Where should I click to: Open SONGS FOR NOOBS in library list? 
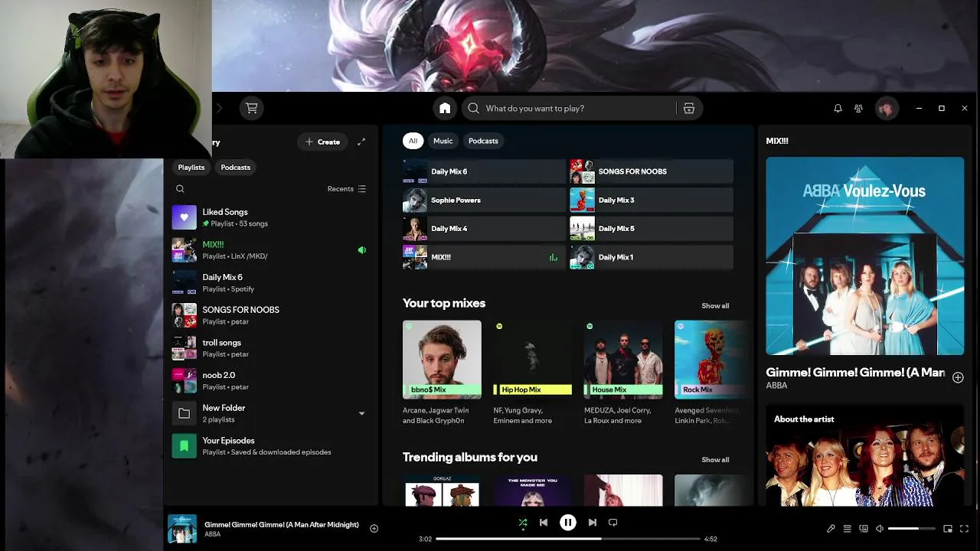click(271, 315)
